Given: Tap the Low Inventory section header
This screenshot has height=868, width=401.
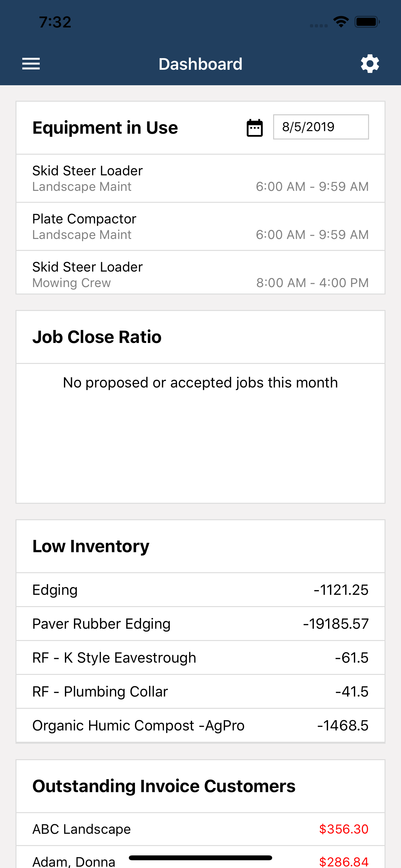Looking at the screenshot, I should (91, 546).
